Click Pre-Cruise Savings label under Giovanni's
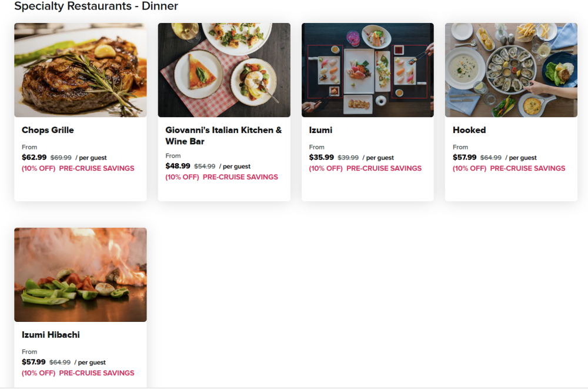The height and width of the screenshot is (389, 588). (x=240, y=177)
